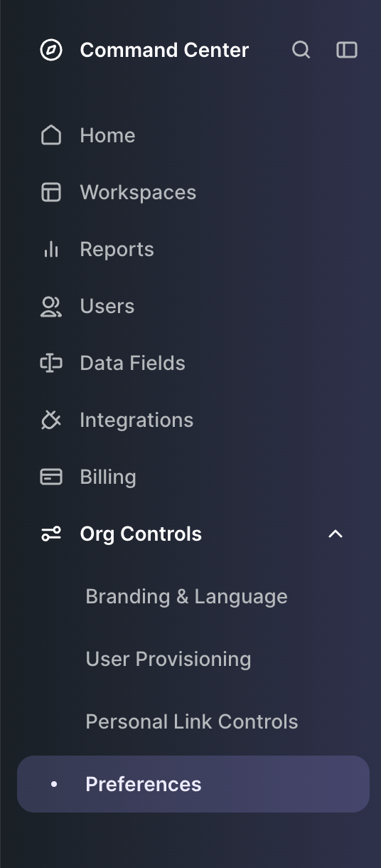Click the Home house icon
This screenshot has height=868, width=381.
[51, 135]
